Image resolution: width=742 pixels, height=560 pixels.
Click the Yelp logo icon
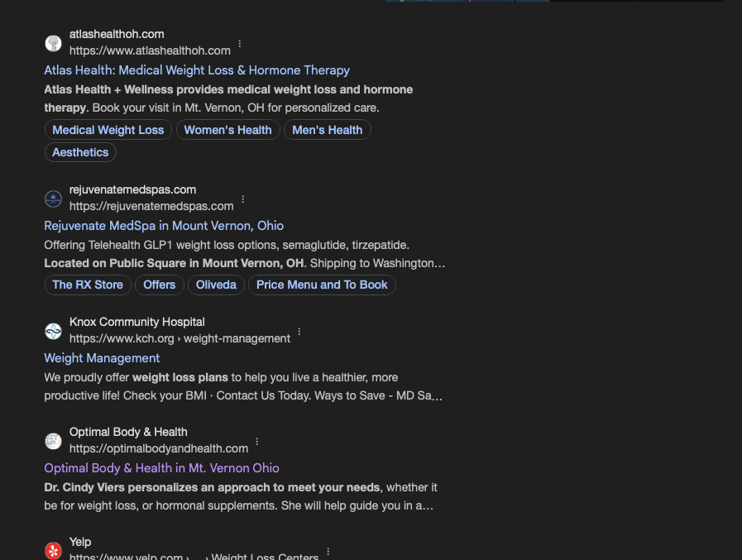[x=53, y=551]
